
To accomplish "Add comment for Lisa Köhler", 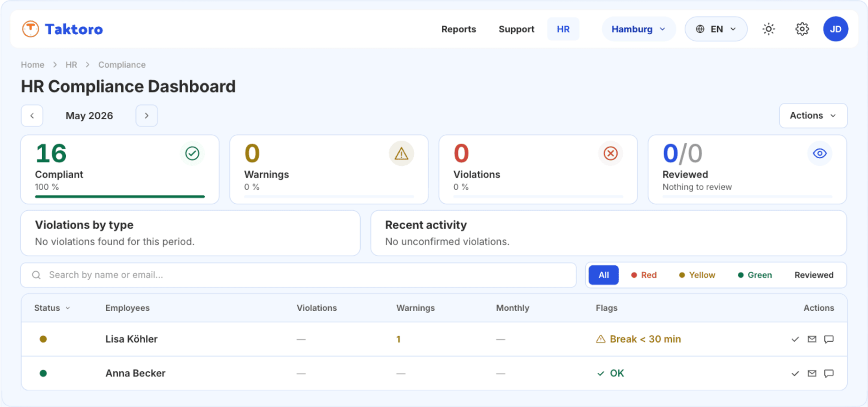I will 829,339.
